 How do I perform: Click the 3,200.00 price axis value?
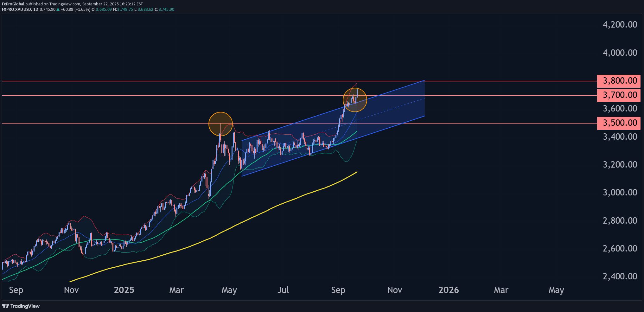click(x=620, y=165)
